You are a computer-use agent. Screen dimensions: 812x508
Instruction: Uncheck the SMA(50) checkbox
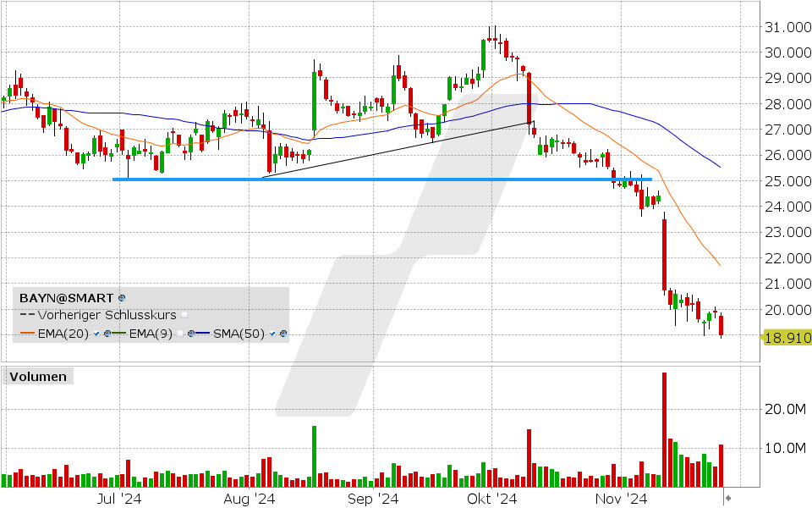click(272, 334)
